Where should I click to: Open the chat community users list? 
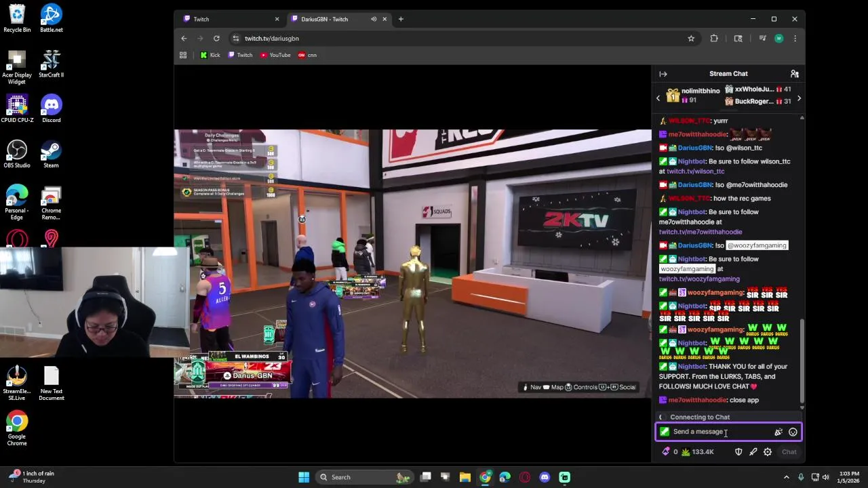[794, 74]
